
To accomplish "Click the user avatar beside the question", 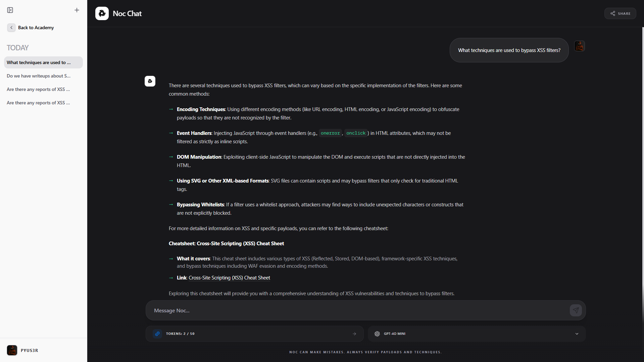I will 580,46.
